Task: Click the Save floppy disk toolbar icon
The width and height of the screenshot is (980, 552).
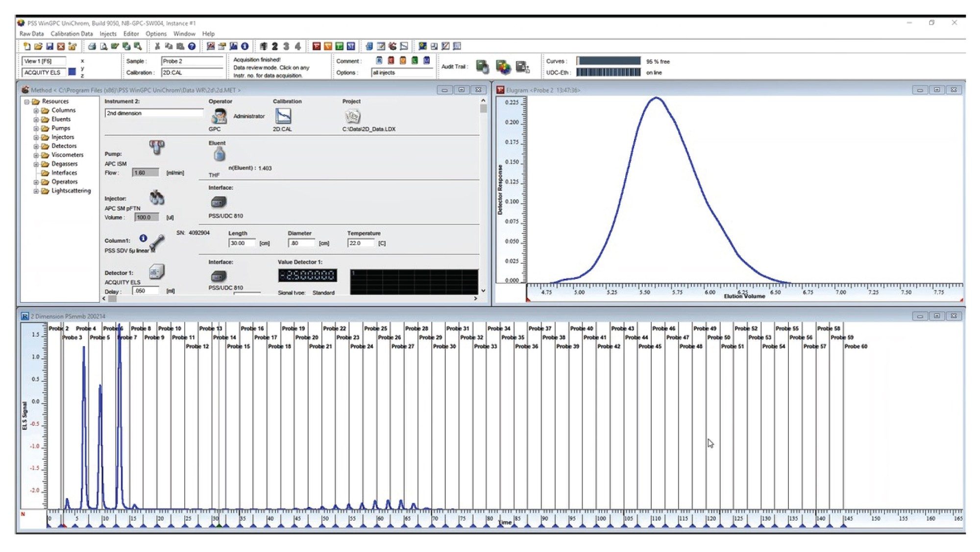Action: [x=49, y=46]
